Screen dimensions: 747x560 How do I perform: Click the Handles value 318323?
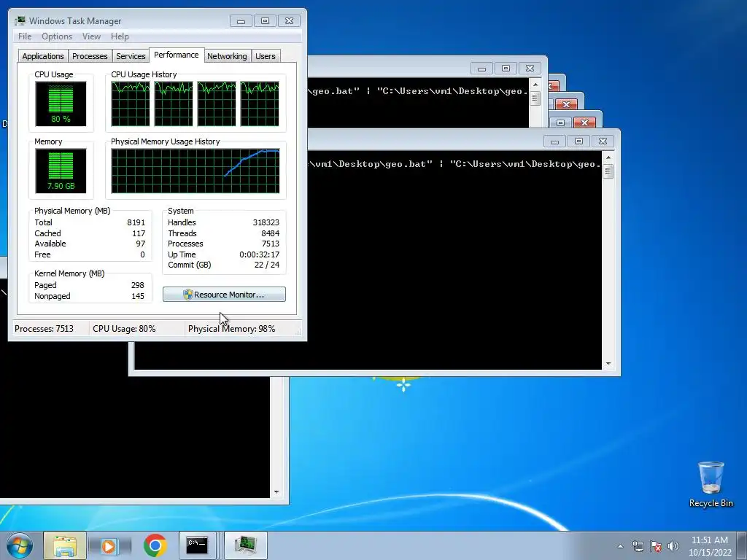266,222
